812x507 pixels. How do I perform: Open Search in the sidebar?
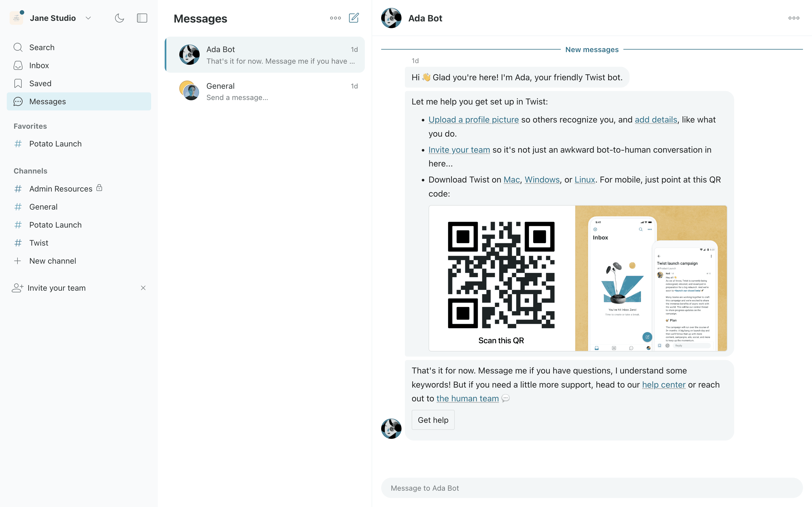pyautogui.click(x=42, y=47)
